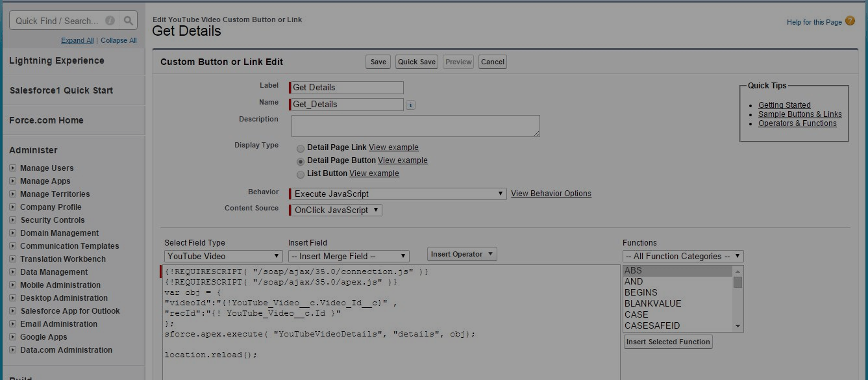The width and height of the screenshot is (868, 380).
Task: Expand the Email Administration sidebar node
Action: pyautogui.click(x=13, y=324)
